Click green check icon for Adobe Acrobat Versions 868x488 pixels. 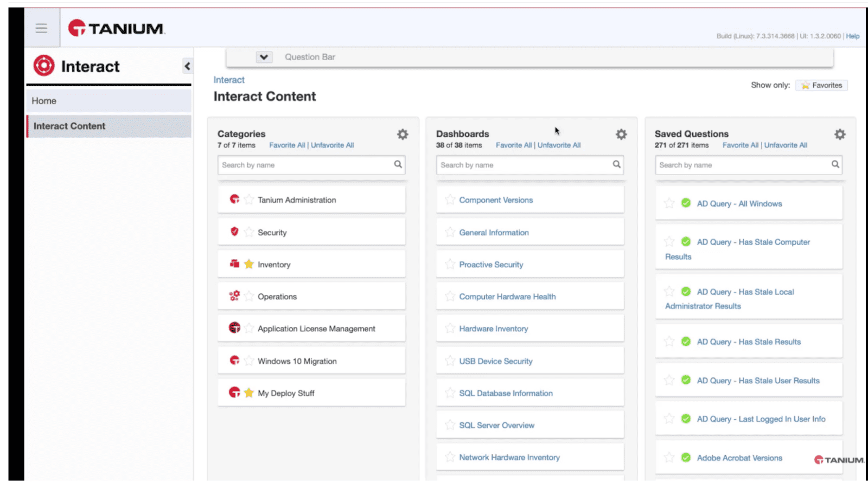(x=686, y=457)
